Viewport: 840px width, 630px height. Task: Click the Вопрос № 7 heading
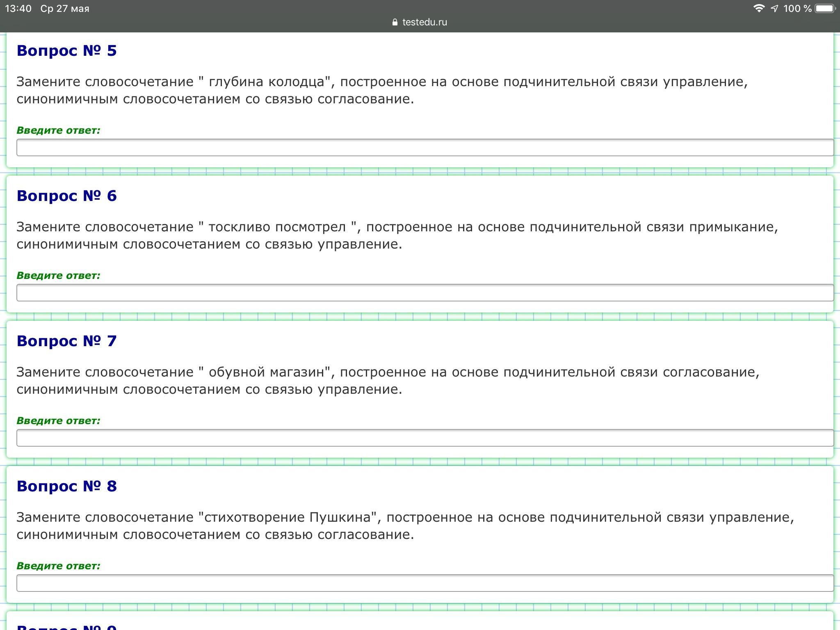click(67, 341)
